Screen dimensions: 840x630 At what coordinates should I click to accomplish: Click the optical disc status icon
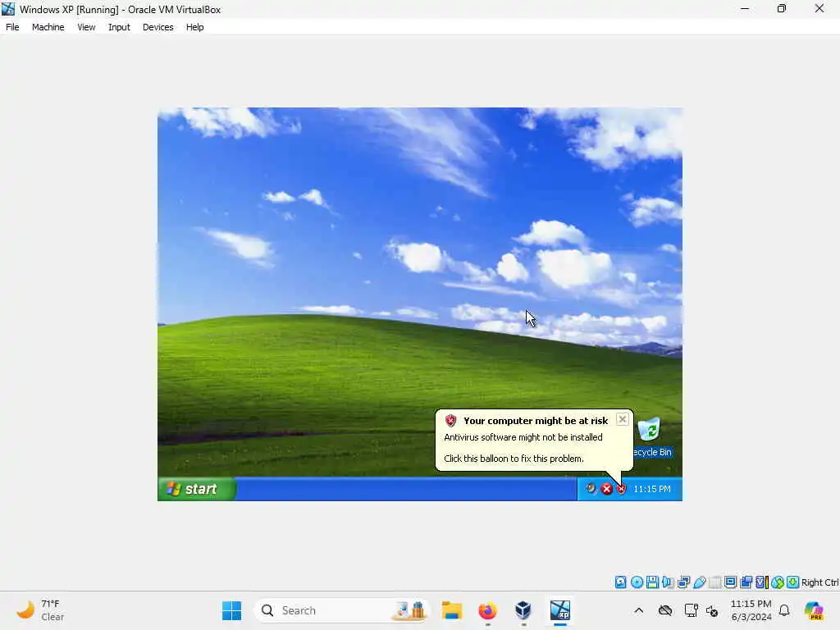(x=637, y=582)
